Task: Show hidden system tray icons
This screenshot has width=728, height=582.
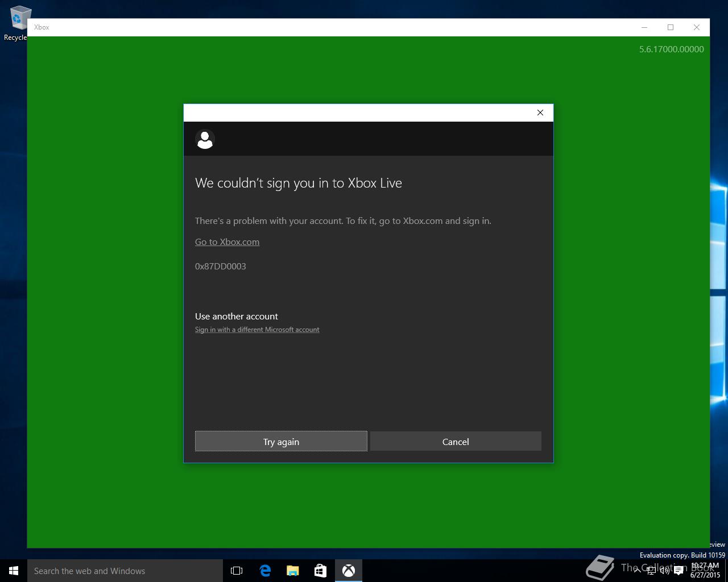Action: (637, 571)
